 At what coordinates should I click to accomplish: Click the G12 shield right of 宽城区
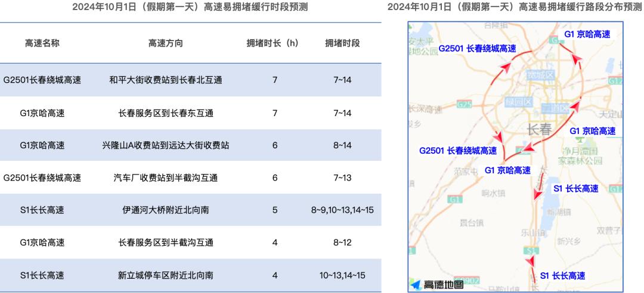615,81
